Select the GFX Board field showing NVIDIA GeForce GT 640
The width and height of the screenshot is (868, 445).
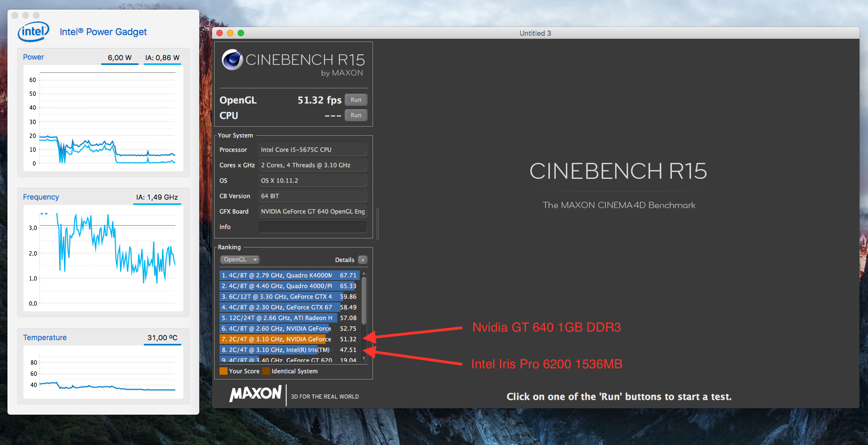tap(313, 211)
